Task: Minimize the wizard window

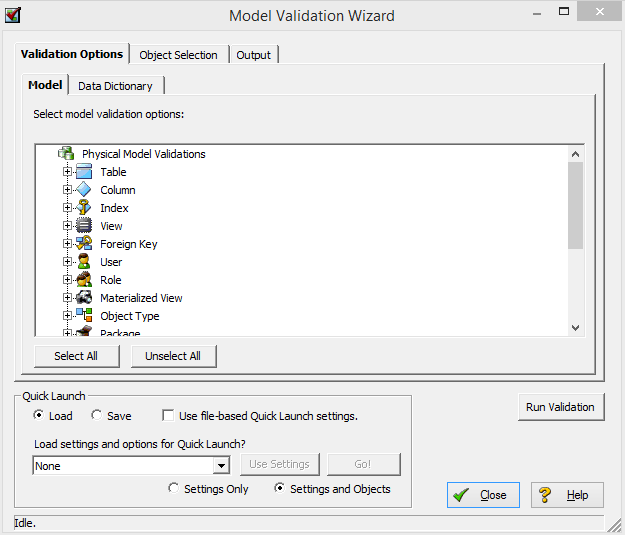Action: pyautogui.click(x=537, y=13)
